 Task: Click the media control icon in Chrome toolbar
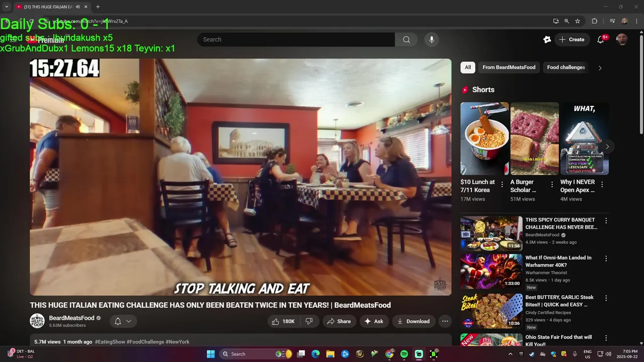[612, 21]
